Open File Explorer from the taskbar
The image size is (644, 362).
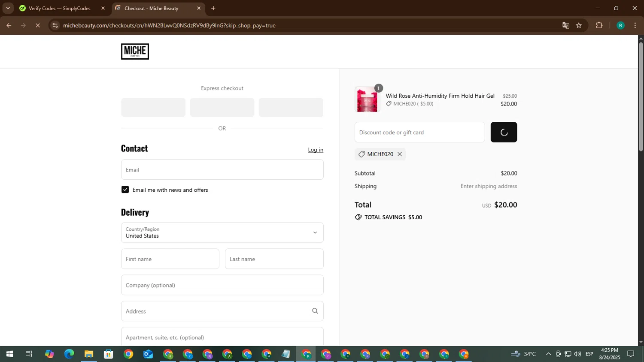pos(89,354)
